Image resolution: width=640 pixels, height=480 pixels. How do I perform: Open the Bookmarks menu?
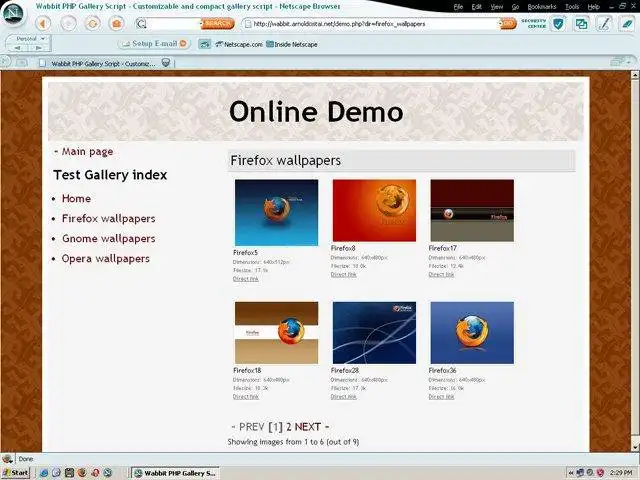542,7
